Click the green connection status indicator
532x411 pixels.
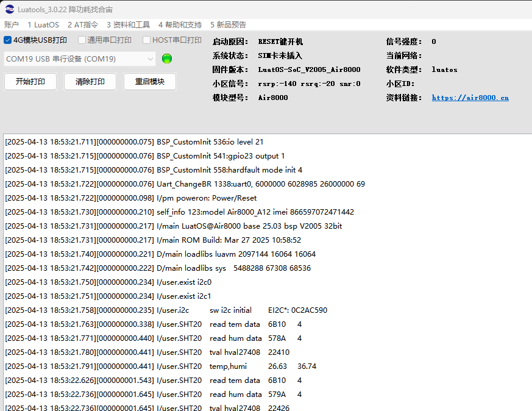pos(167,59)
